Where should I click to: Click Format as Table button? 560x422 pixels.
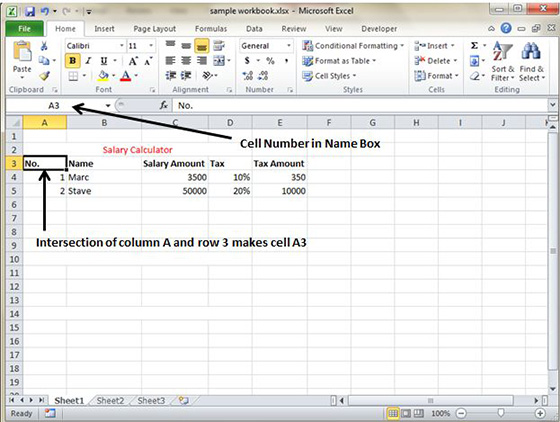click(339, 61)
